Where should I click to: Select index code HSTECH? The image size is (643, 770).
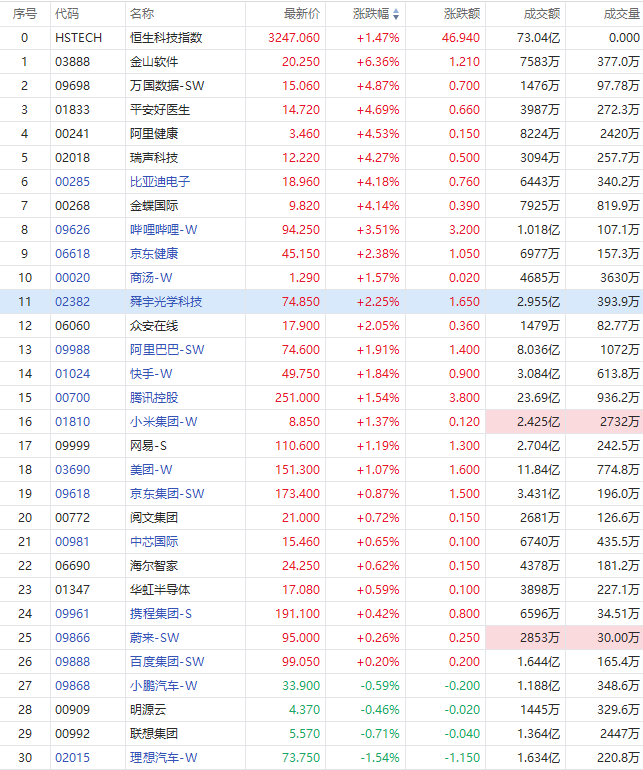pos(79,38)
